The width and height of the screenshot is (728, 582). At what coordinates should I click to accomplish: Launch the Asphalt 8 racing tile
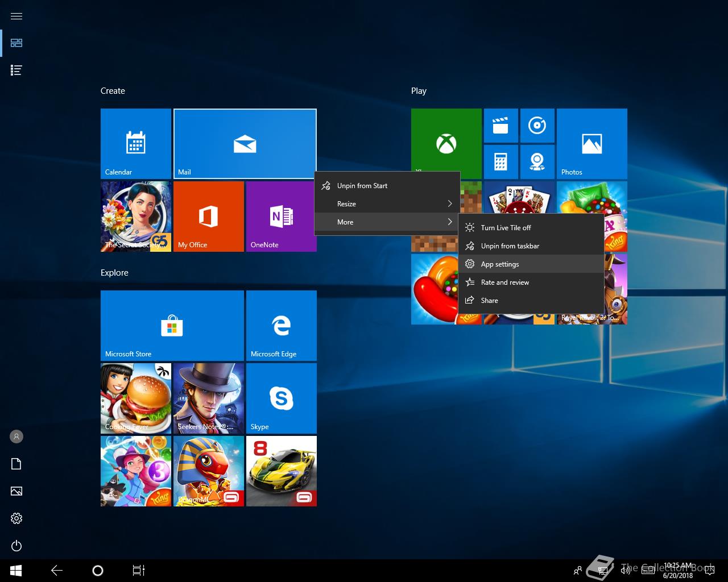coord(282,471)
